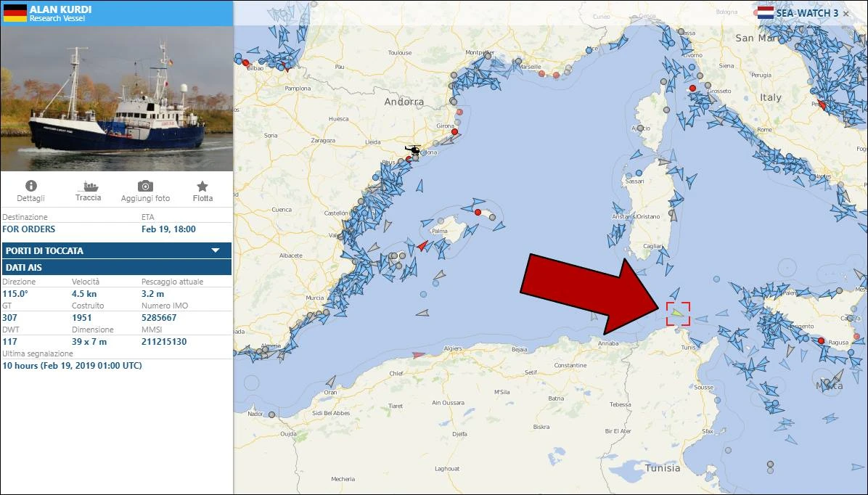
Task: Click the last report 10 hours text
Action: click(72, 365)
